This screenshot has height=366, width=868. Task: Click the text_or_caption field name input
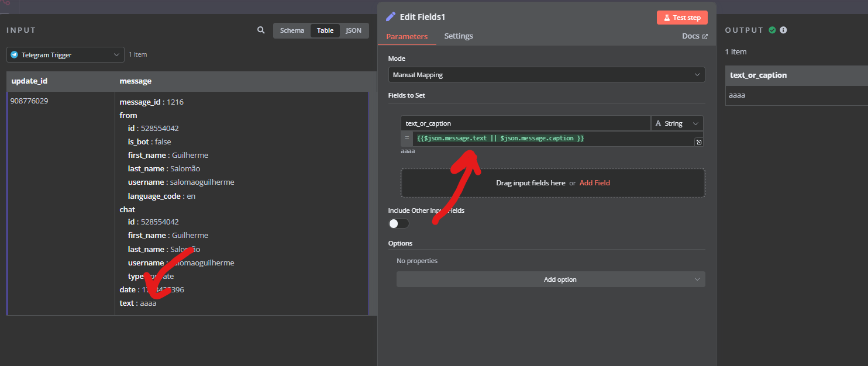(x=525, y=123)
